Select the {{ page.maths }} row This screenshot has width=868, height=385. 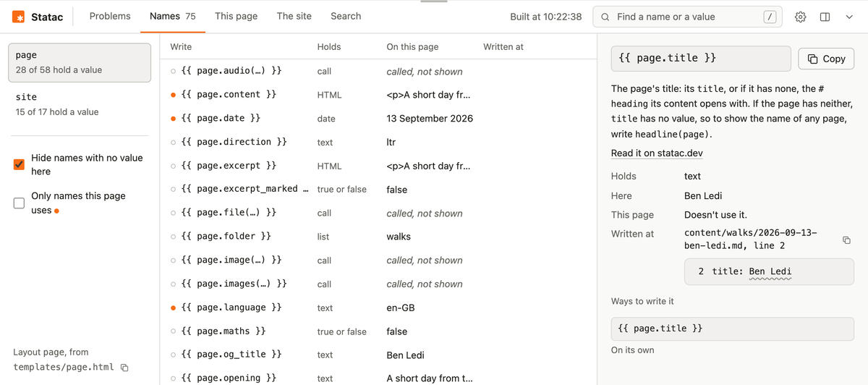pos(378,331)
